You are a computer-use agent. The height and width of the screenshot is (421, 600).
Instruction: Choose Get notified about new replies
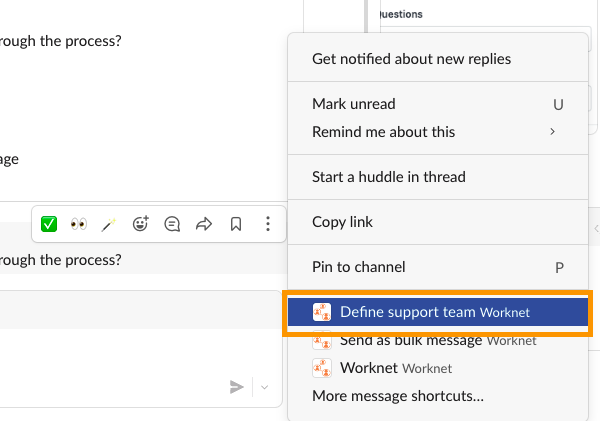438,59
